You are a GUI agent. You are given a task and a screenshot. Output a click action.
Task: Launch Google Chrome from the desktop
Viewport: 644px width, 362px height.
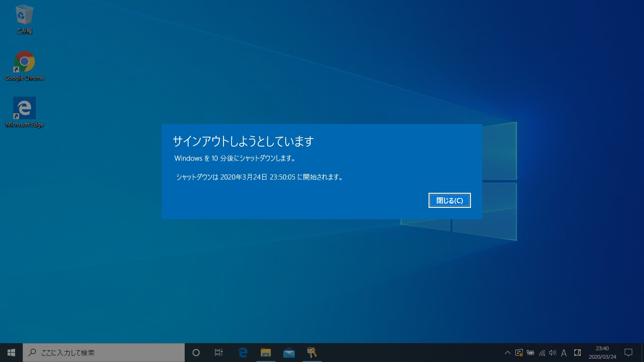pyautogui.click(x=24, y=61)
